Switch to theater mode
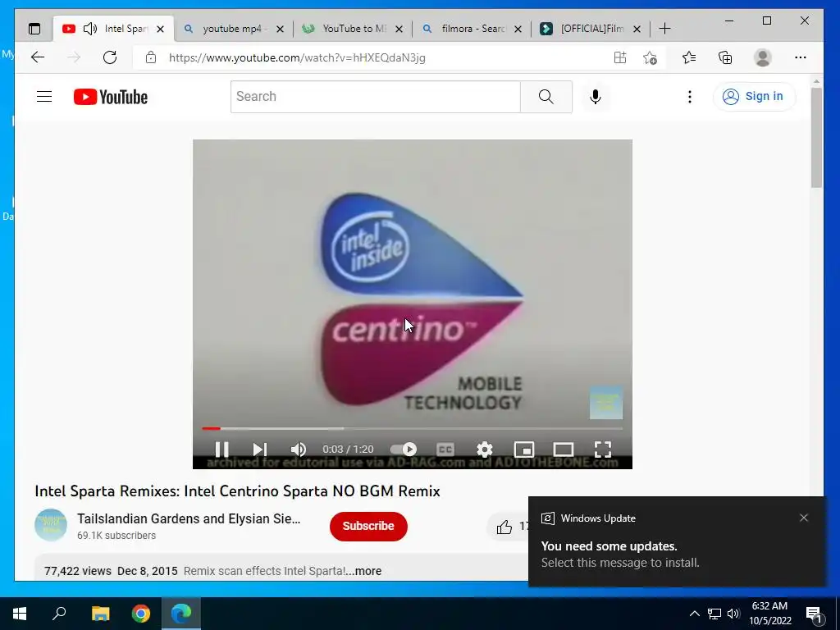This screenshot has height=630, width=840. pos(563,449)
